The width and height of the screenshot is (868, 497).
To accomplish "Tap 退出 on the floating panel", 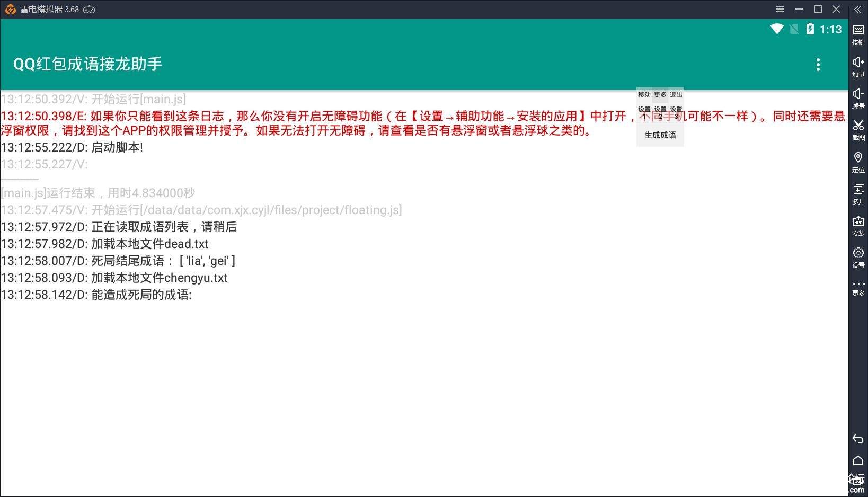I will pos(676,95).
